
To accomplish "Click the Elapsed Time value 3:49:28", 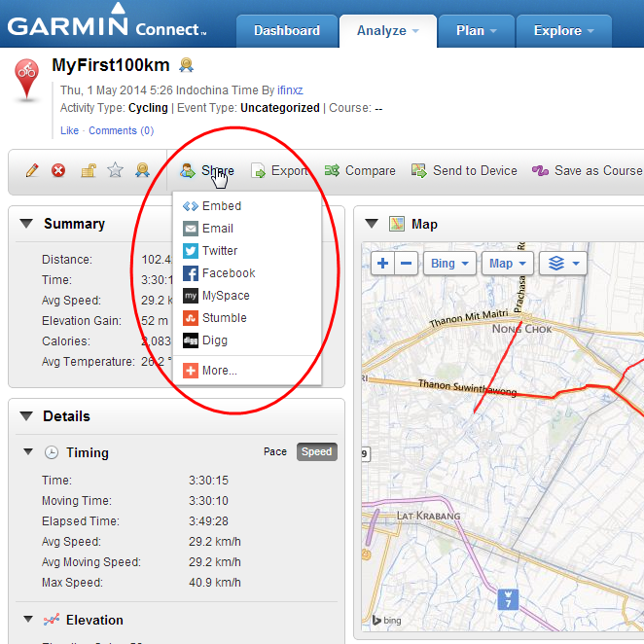I will pos(208,521).
